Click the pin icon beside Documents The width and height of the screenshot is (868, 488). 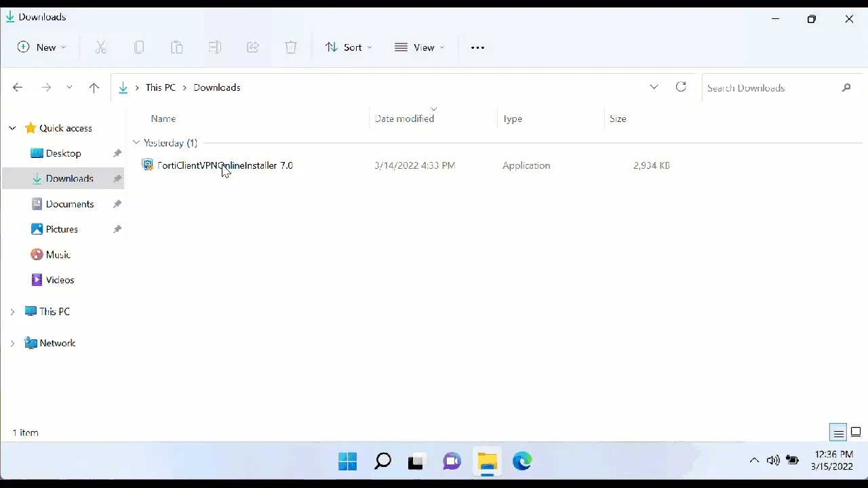pyautogui.click(x=117, y=204)
